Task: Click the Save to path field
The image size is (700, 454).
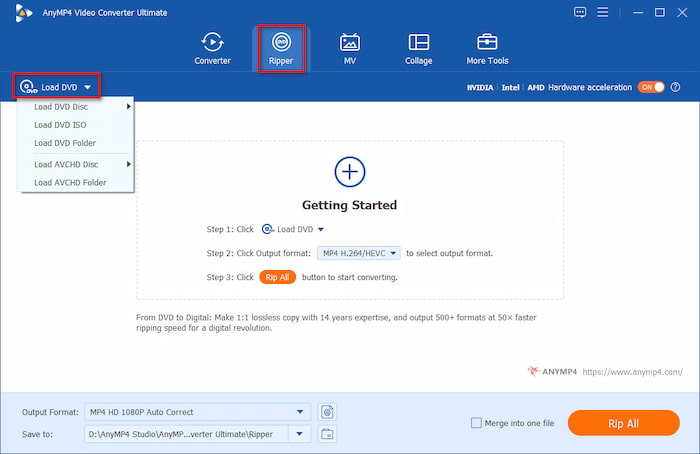Action: 187,434
